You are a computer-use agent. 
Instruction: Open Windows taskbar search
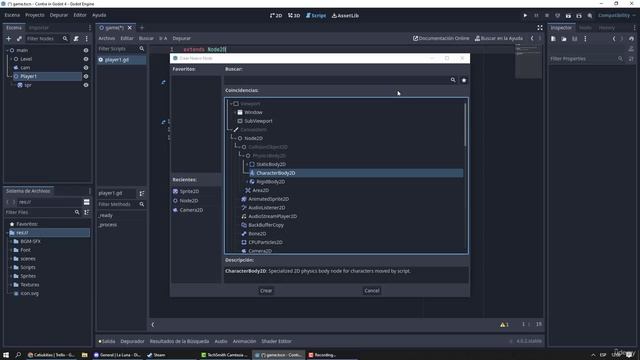(18, 355)
